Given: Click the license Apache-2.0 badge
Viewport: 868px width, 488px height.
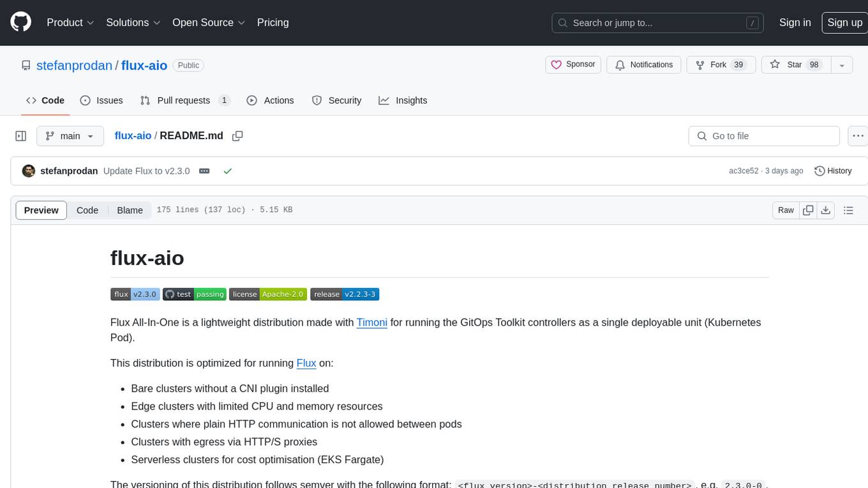Looking at the screenshot, I should [x=268, y=294].
